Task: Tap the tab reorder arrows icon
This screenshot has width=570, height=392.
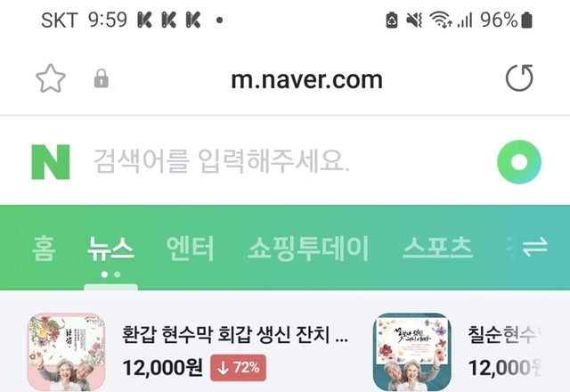Action: [x=534, y=247]
